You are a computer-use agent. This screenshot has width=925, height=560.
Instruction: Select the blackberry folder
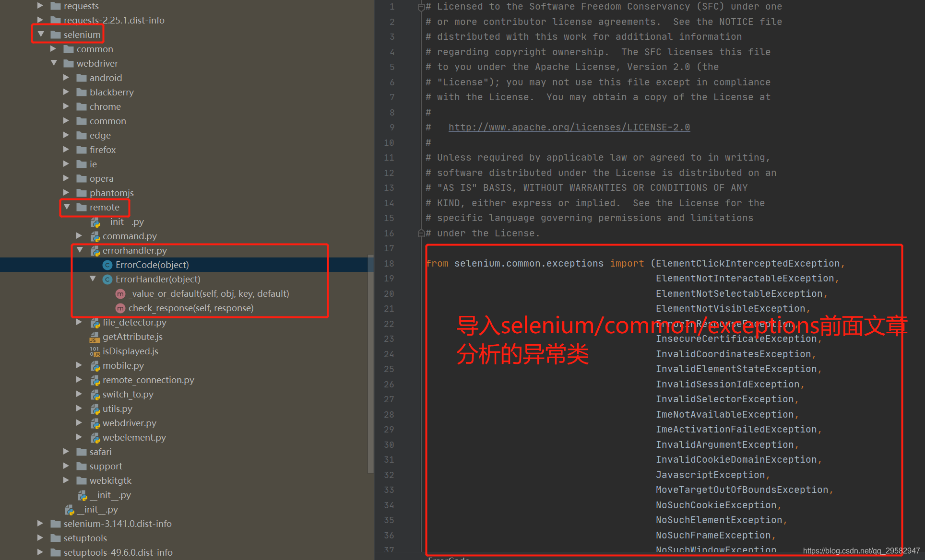point(111,92)
